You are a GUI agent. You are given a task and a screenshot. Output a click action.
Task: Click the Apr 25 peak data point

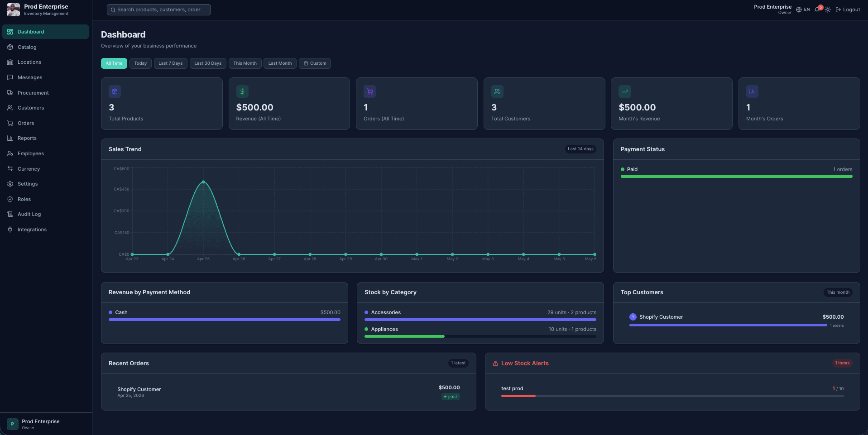click(x=203, y=182)
